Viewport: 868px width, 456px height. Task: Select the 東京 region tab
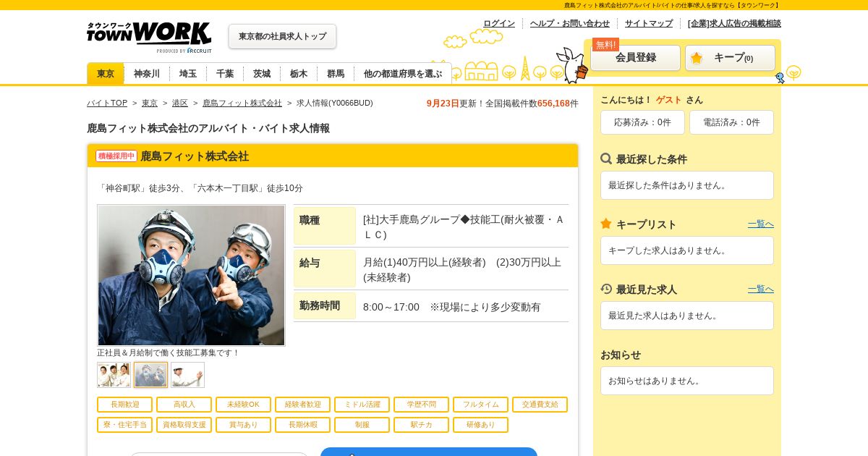pos(106,73)
